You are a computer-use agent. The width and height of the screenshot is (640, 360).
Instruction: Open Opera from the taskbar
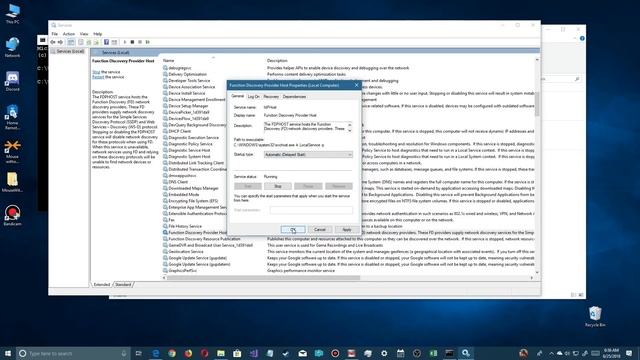pos(204,353)
